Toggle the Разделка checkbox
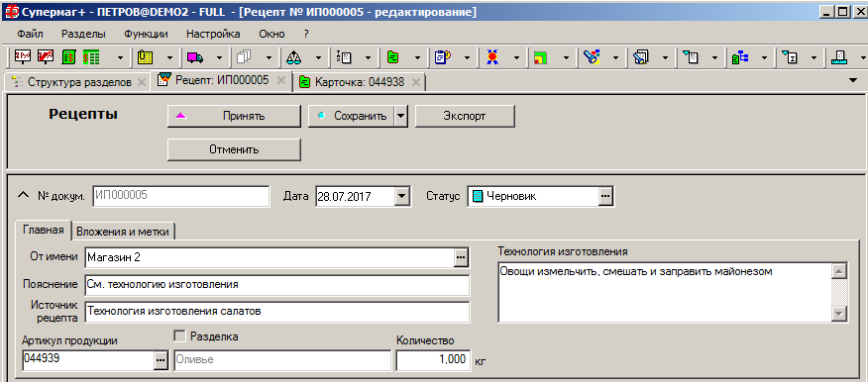Screen dimensions: 868x382 click(180, 336)
